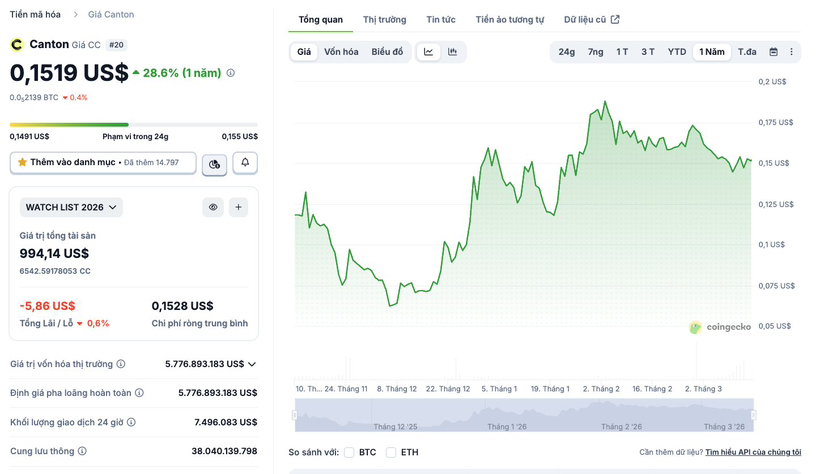Select the 1 T time range
Image resolution: width=828 pixels, height=474 pixels.
tap(622, 52)
